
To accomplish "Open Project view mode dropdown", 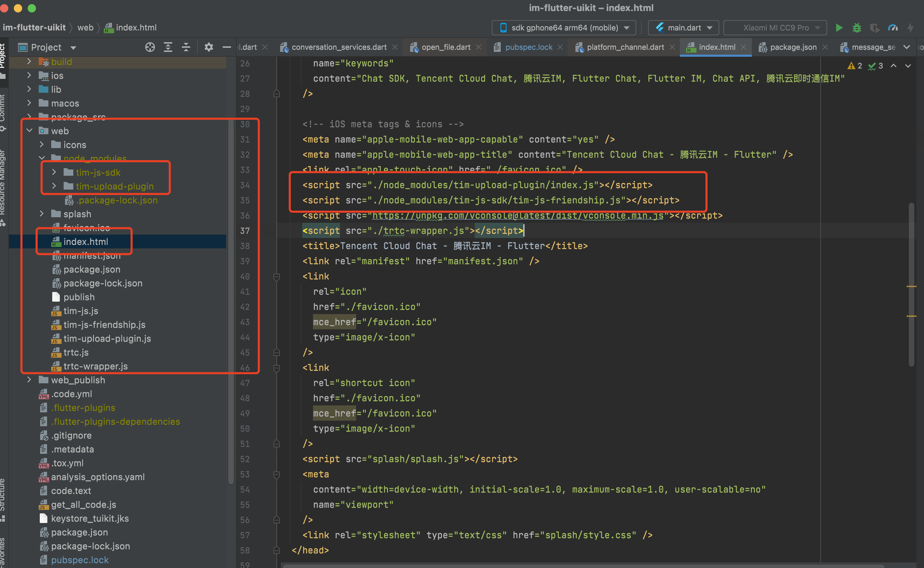I will (73, 48).
